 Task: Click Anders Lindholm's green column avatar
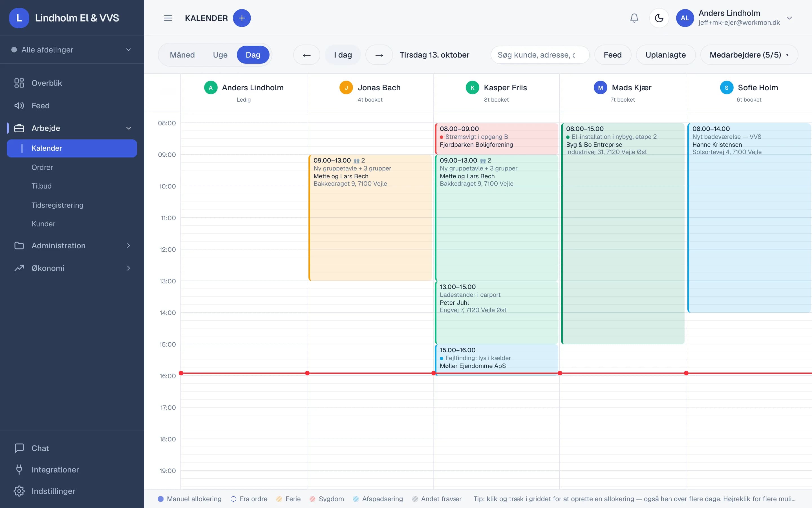(x=211, y=88)
